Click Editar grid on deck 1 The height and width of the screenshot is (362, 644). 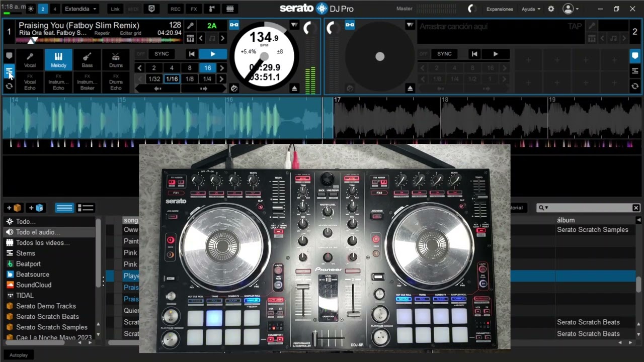pos(131,33)
